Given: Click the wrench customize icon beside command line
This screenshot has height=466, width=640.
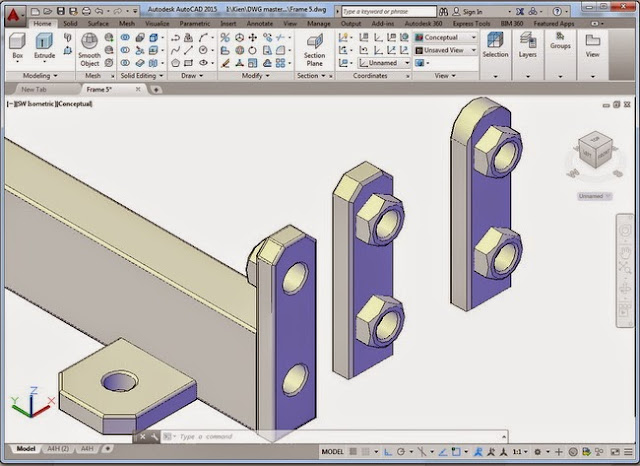Looking at the screenshot, I should 155,437.
